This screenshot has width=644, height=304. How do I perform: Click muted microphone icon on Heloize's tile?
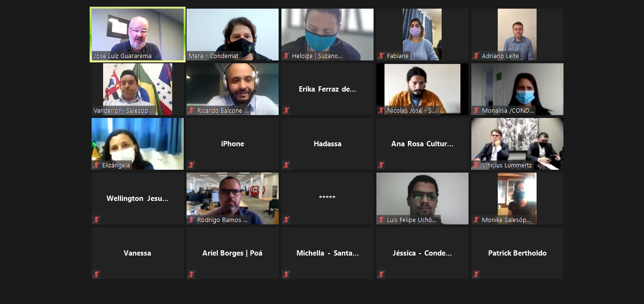286,56
